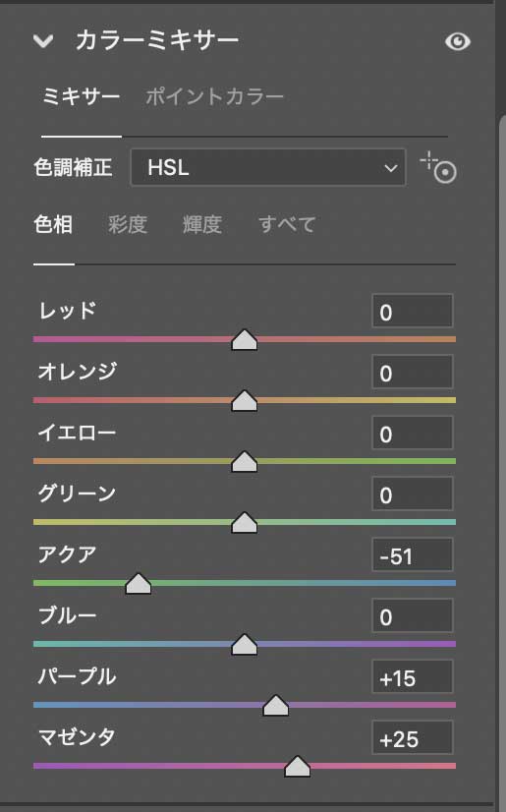Click the パープル label text
This screenshot has height=812, width=506.
tap(77, 676)
